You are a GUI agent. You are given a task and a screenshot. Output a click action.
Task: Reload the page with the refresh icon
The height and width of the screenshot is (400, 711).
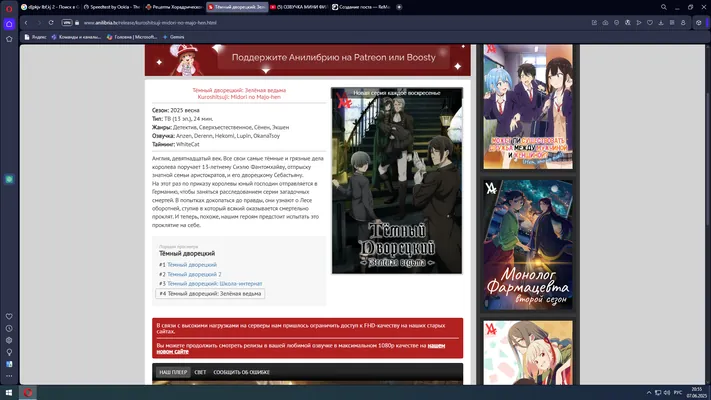pyautogui.click(x=51, y=23)
